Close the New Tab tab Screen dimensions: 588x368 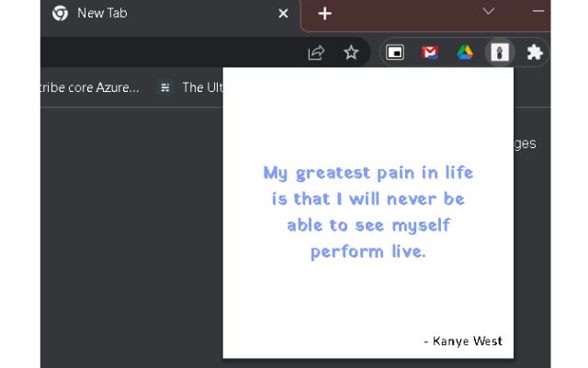[284, 14]
